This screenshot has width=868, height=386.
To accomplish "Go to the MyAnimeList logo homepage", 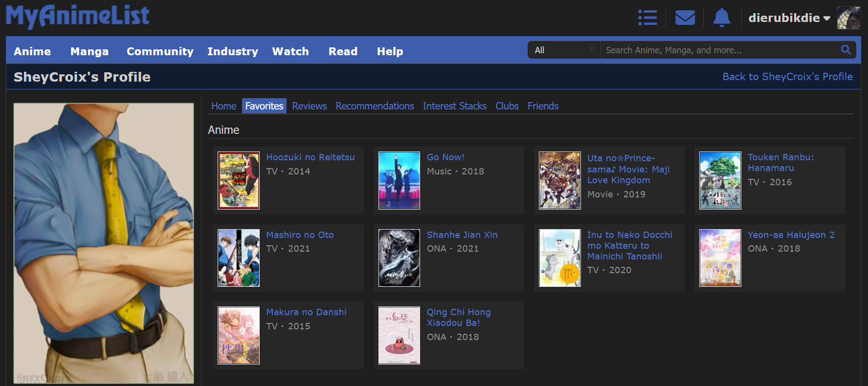I will [x=77, y=16].
